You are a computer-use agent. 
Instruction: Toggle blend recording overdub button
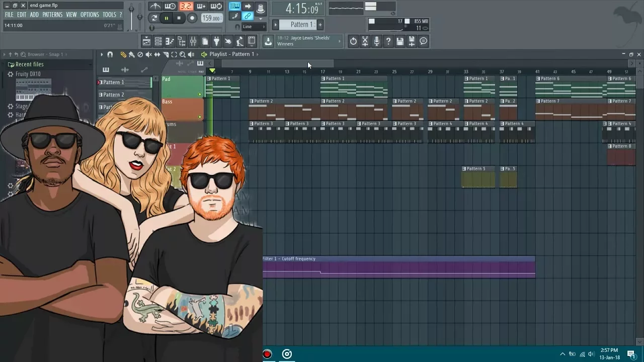[x=201, y=7]
